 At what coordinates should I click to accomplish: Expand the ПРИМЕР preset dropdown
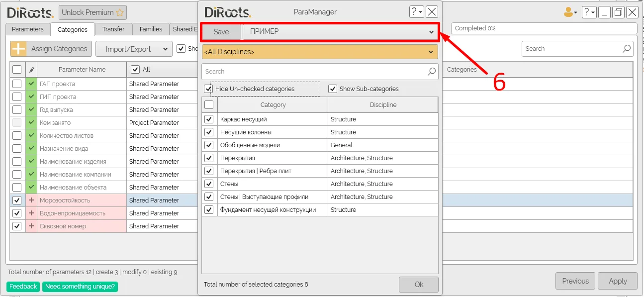pyautogui.click(x=340, y=32)
